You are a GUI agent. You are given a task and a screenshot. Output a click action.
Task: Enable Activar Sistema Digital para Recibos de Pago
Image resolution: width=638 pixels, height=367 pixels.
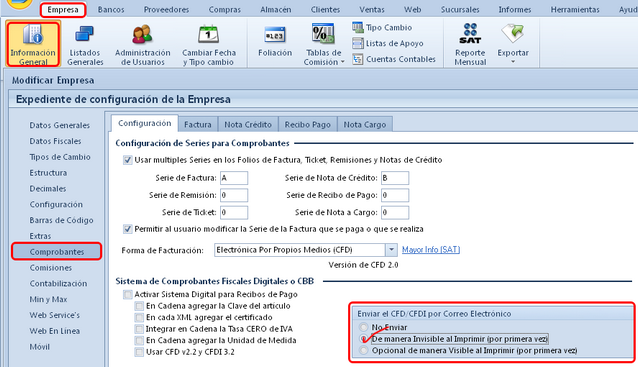point(128,294)
